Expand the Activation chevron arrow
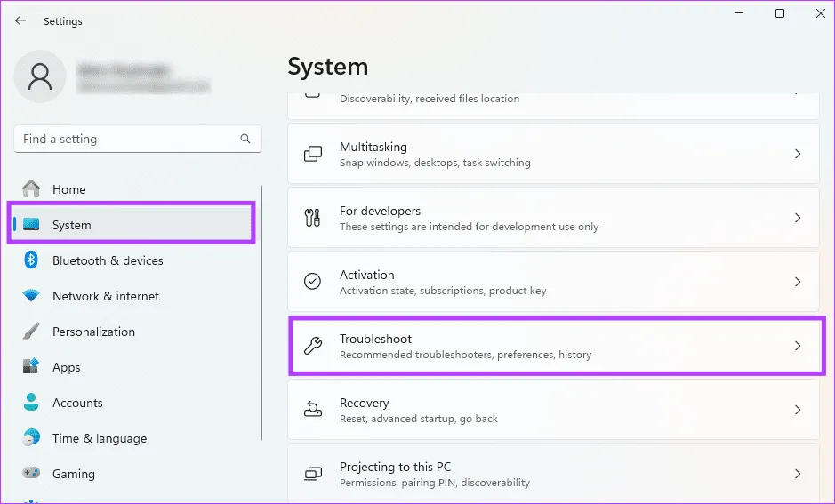The image size is (835, 504). tap(797, 282)
